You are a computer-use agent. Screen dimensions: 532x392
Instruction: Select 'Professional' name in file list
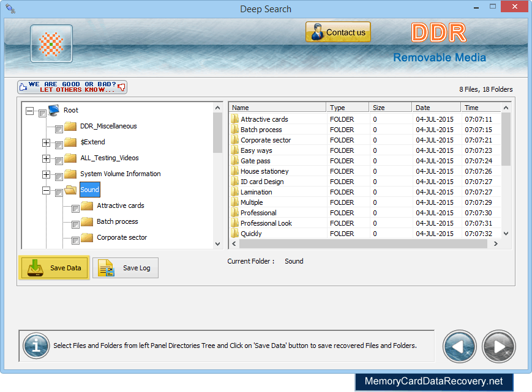pyautogui.click(x=258, y=213)
